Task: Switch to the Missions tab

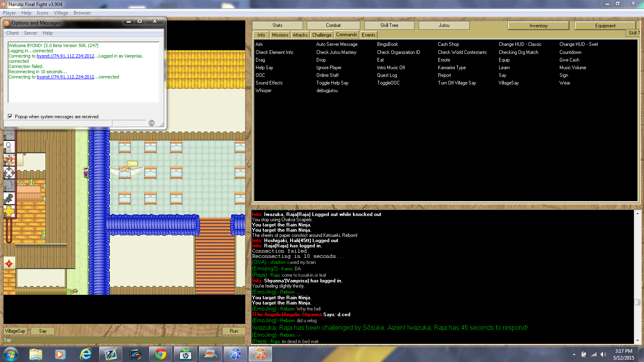Action: click(280, 35)
